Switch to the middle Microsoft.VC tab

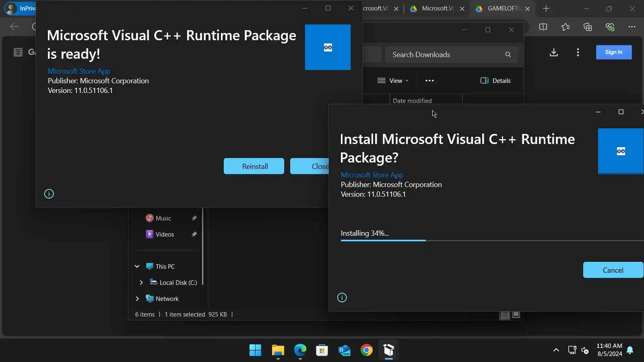click(x=437, y=8)
